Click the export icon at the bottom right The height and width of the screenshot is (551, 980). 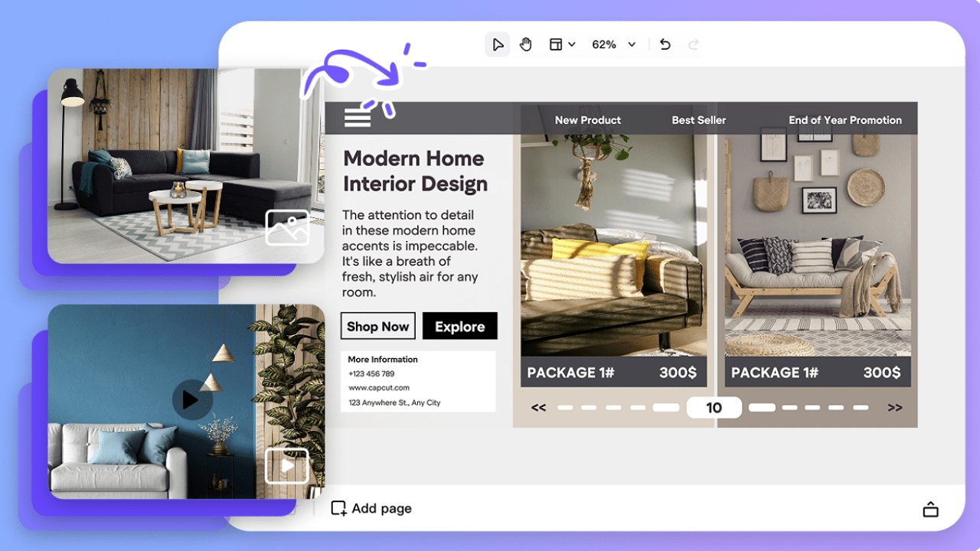931,507
